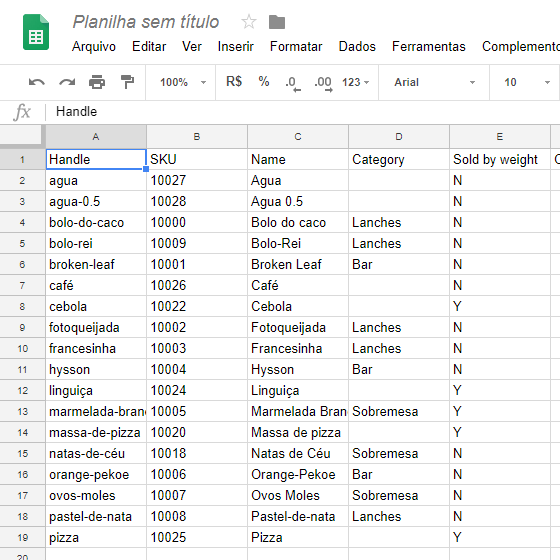
Task: Select the natas-de-céu handle cell
Action: (96, 454)
